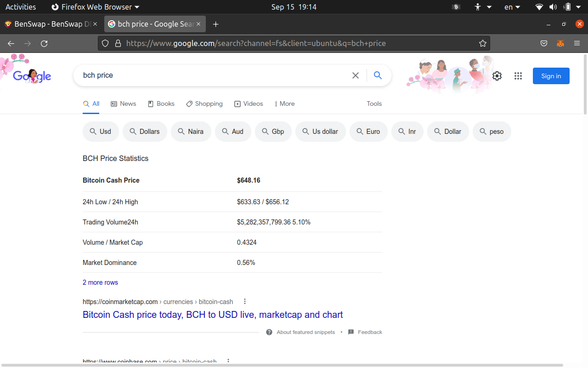Click the $633.63 / $656.12 low-high value

[263, 202]
